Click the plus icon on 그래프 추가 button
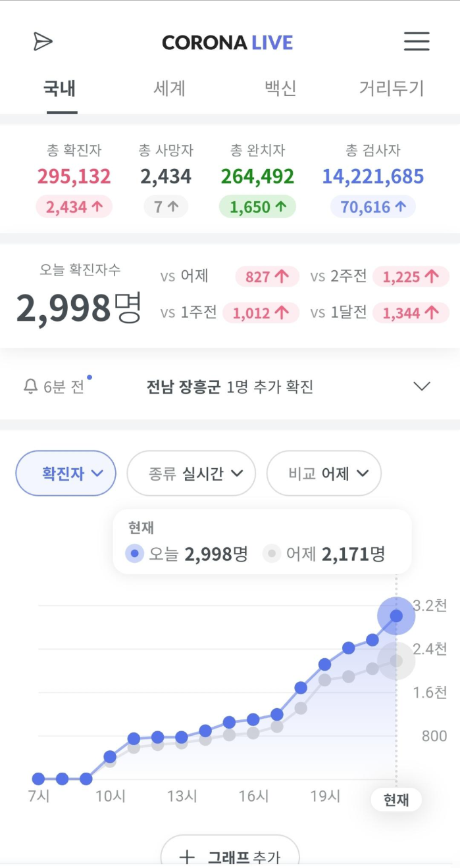This screenshot has width=460, height=868. coord(186,857)
